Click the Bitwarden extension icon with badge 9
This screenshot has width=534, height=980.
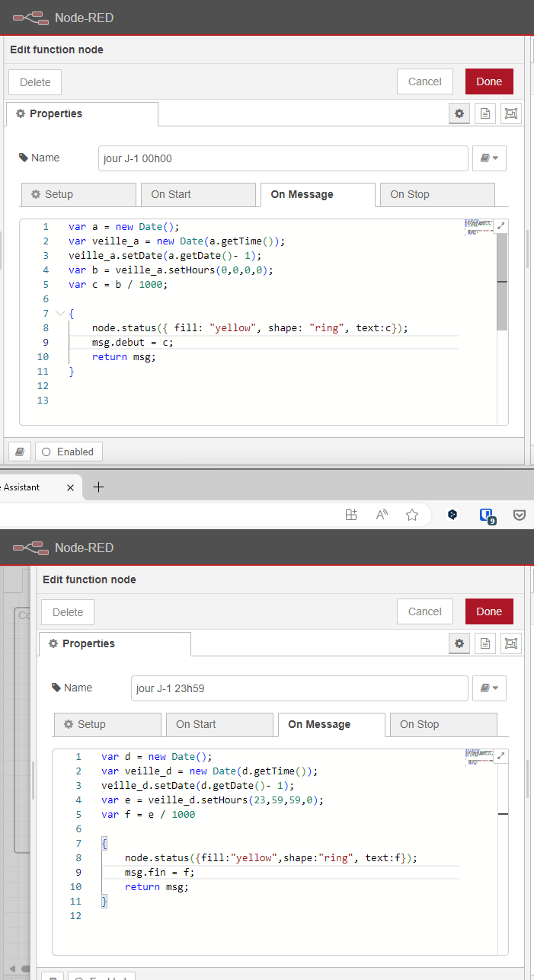[487, 516]
